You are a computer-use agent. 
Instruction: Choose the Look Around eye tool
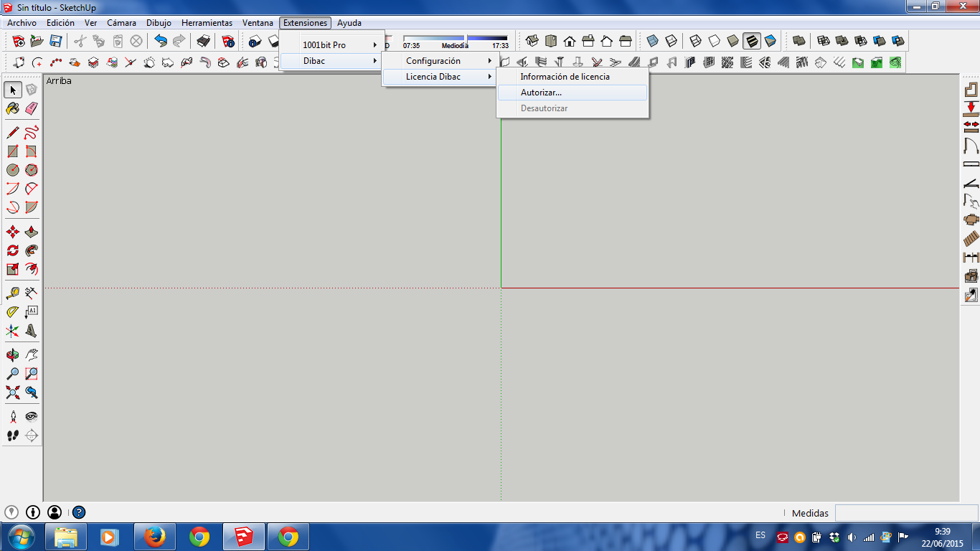[x=32, y=417]
